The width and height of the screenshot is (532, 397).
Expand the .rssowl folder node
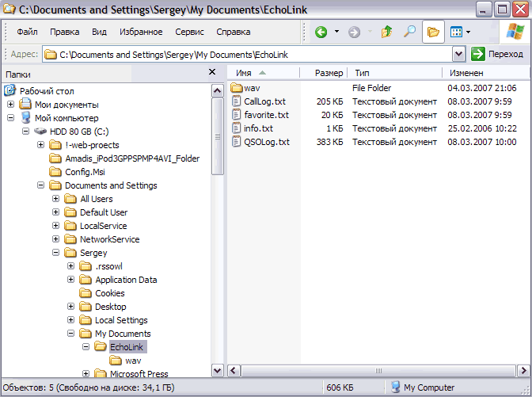pos(70,266)
